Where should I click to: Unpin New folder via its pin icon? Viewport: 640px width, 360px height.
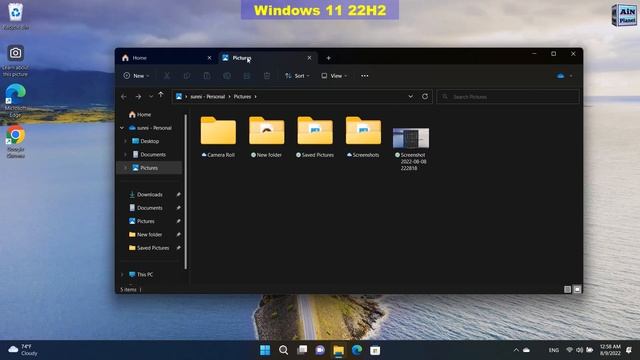click(x=178, y=235)
